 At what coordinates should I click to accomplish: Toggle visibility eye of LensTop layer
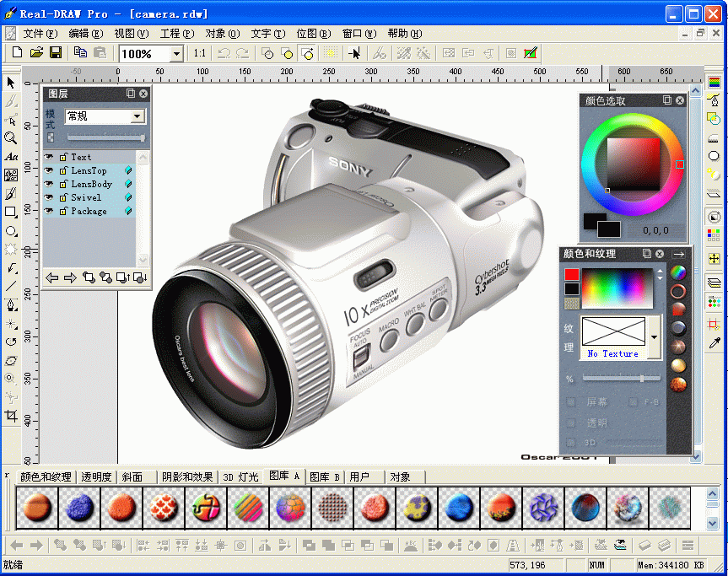click(49, 170)
